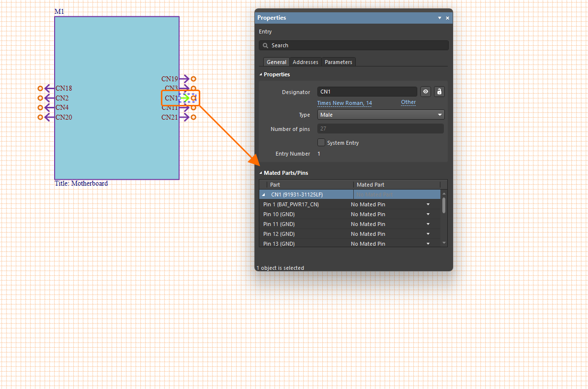
Task: Enable the System Entry checkbox
Action: [321, 143]
